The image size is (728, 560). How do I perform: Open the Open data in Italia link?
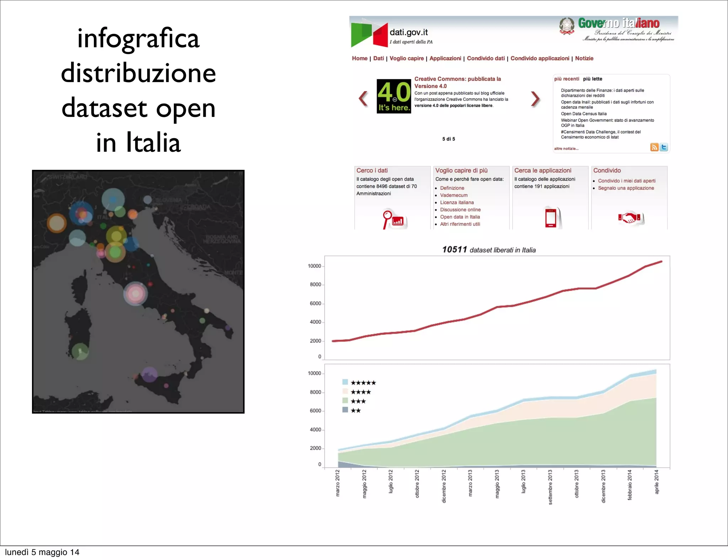460,217
